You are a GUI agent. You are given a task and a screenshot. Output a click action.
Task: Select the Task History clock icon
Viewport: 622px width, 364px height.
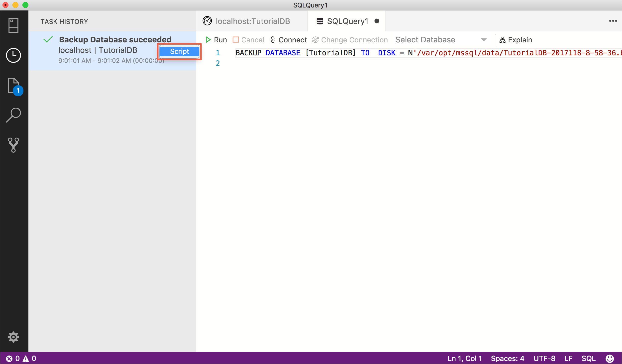(13, 55)
